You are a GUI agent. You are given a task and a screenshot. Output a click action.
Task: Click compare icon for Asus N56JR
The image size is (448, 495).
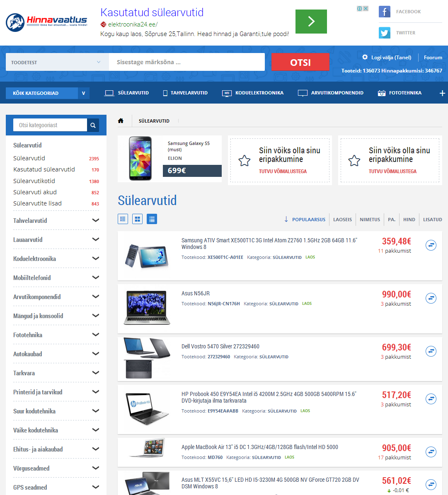431,298
